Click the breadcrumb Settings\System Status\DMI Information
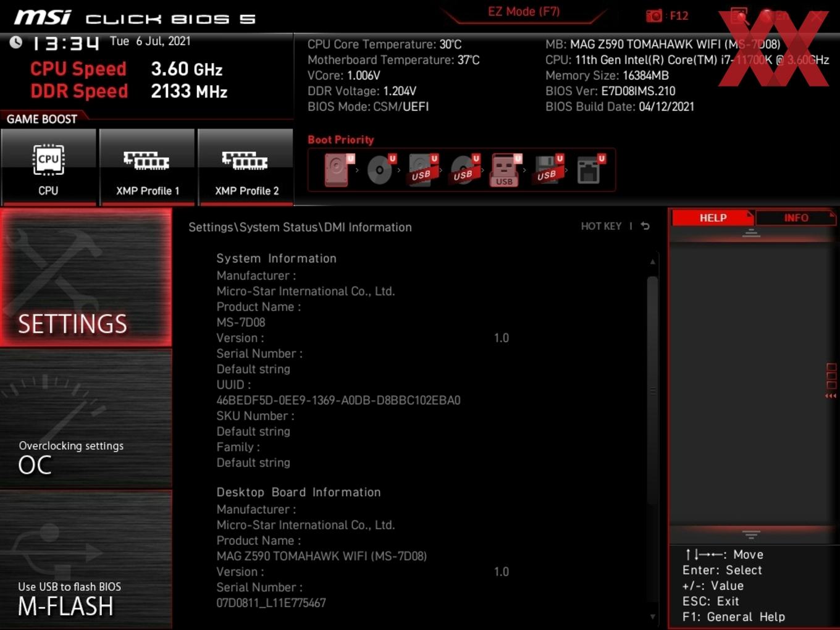The height and width of the screenshot is (630, 840). click(x=300, y=227)
